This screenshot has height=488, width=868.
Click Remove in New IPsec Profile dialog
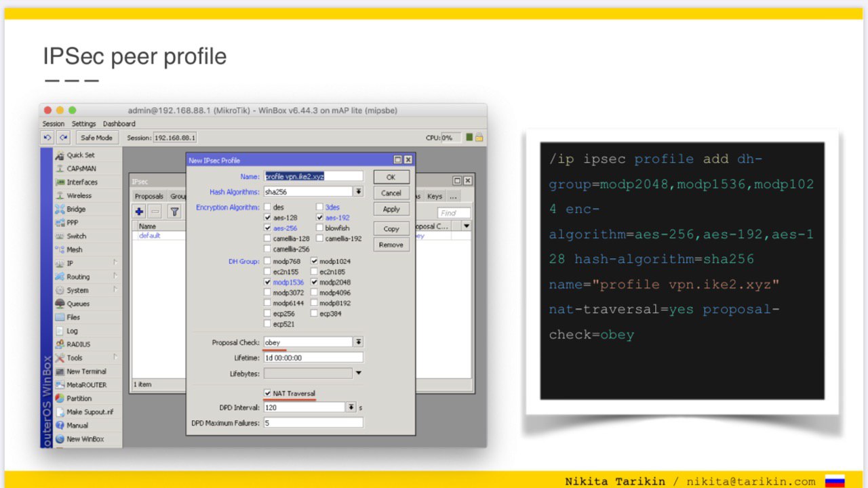click(391, 245)
